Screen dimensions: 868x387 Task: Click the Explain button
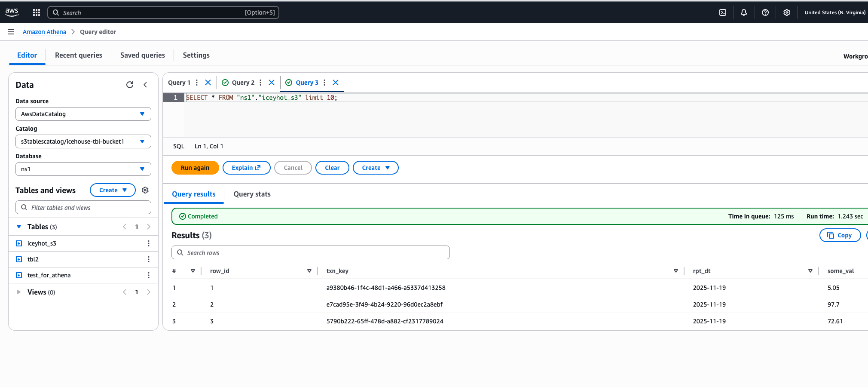[246, 168]
